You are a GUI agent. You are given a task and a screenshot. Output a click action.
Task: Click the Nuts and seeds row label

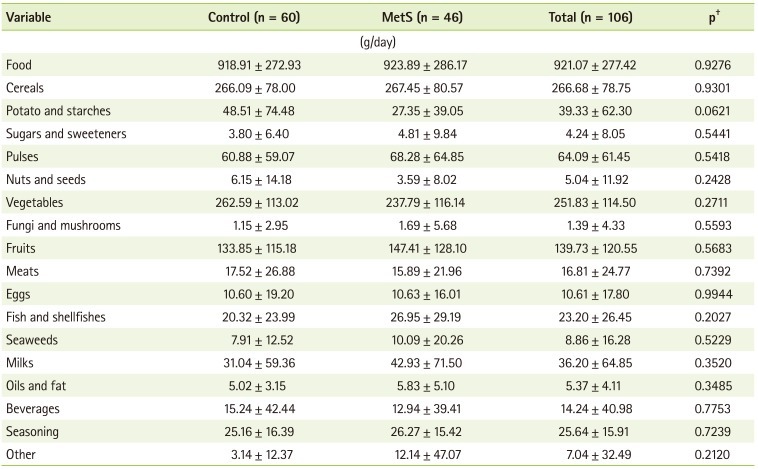click(45, 180)
